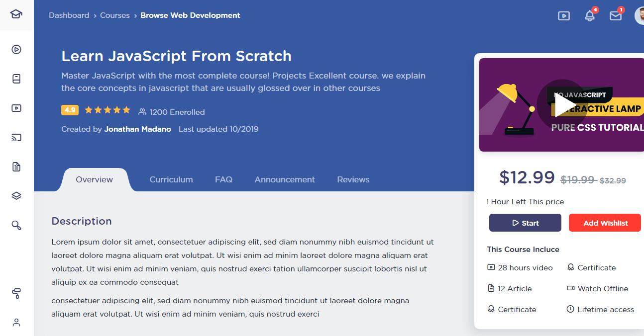The width and height of the screenshot is (644, 336).
Task: Click the graduation cap logo icon
Action: (16, 14)
